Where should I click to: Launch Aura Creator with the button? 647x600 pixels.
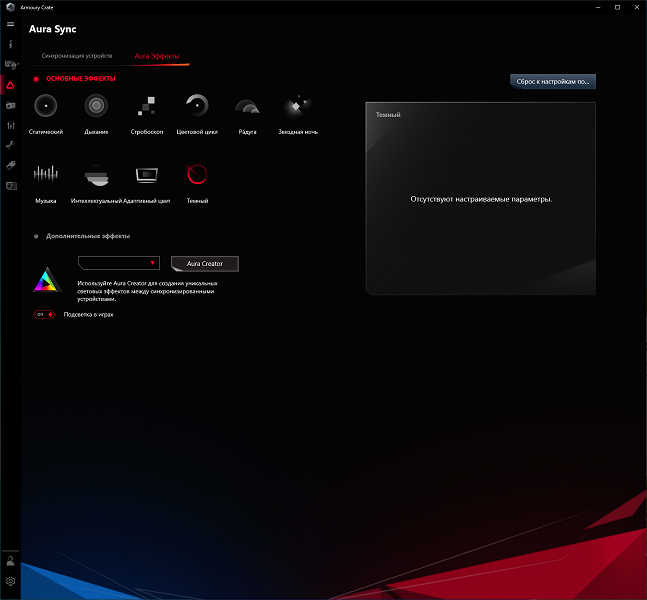[205, 264]
